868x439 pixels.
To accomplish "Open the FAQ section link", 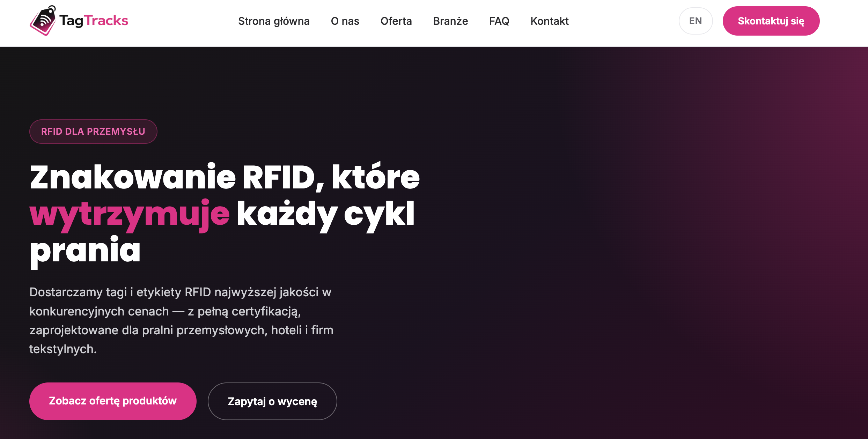I will point(499,21).
